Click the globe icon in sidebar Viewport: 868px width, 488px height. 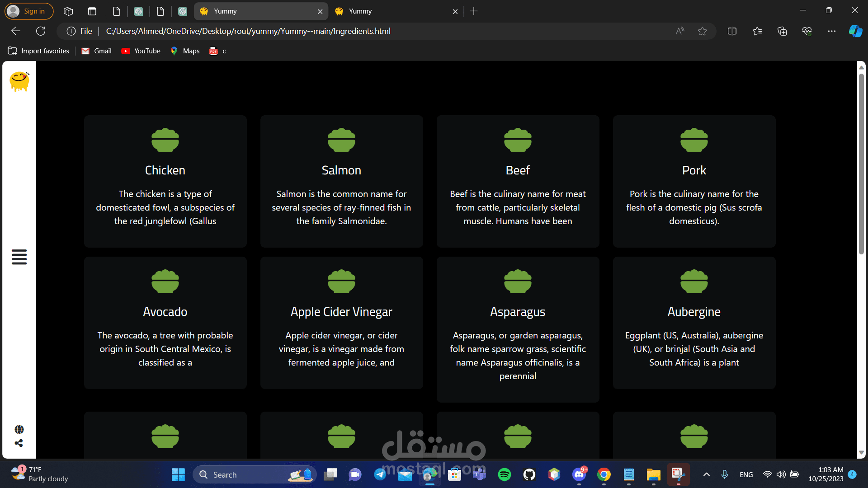[19, 429]
